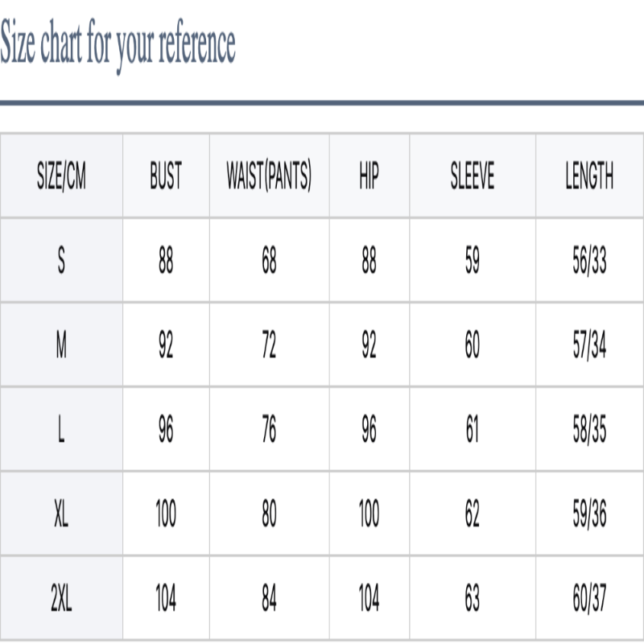This screenshot has width=644, height=644.
Task: Select the waist value 76 for size L
Action: point(269,430)
